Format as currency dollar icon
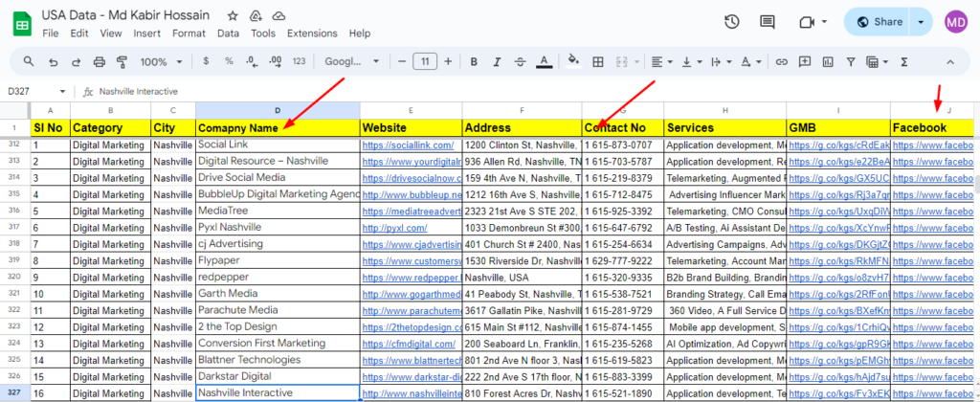The image size is (980, 402). pos(207,61)
